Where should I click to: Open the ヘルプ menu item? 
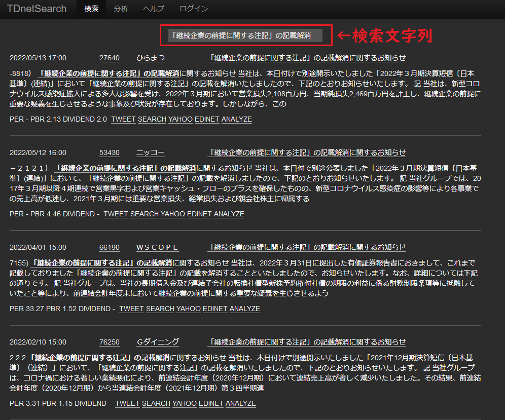(154, 9)
